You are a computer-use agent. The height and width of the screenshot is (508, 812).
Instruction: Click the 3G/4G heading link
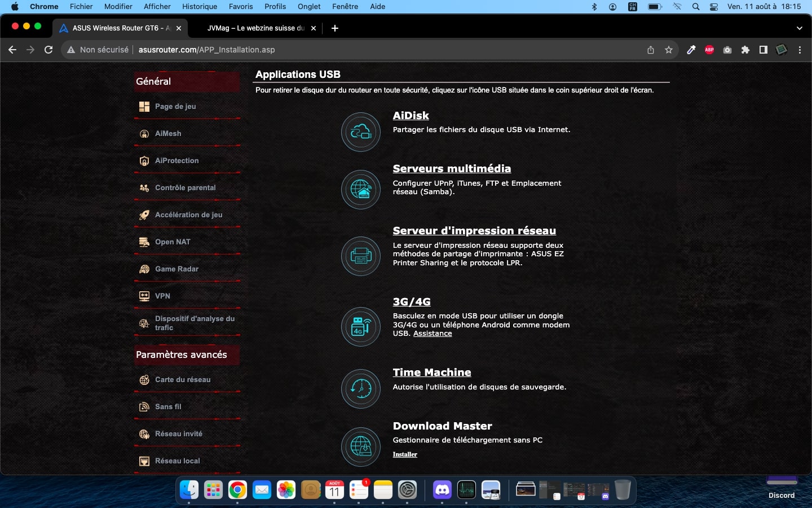click(412, 301)
